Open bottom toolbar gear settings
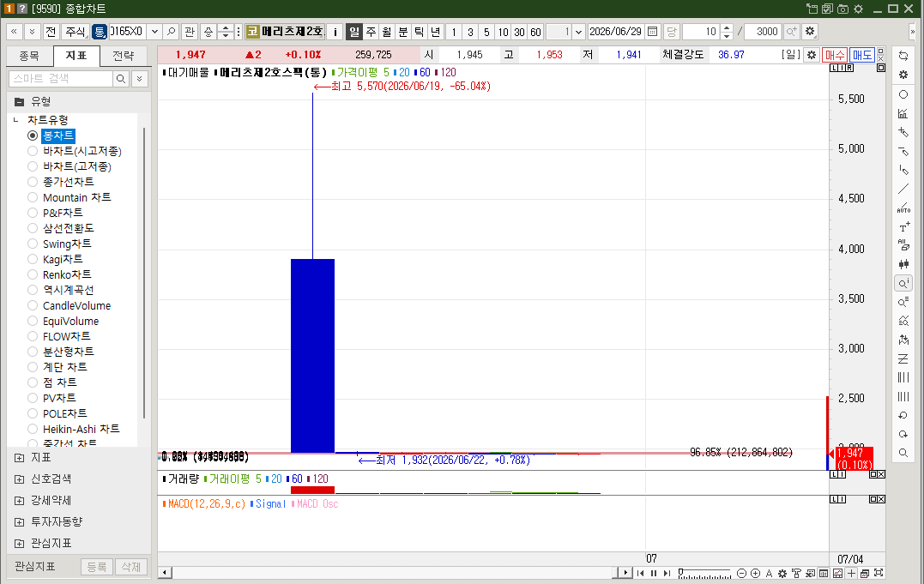 782,574
